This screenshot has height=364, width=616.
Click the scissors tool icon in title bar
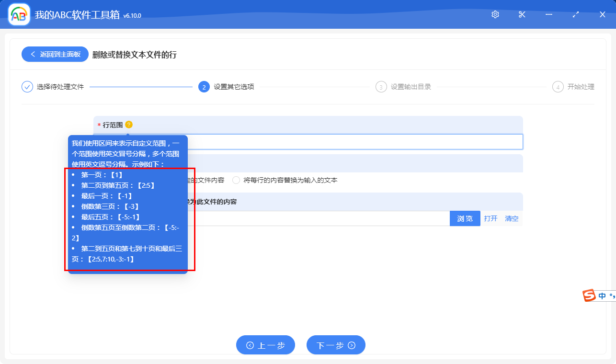522,14
